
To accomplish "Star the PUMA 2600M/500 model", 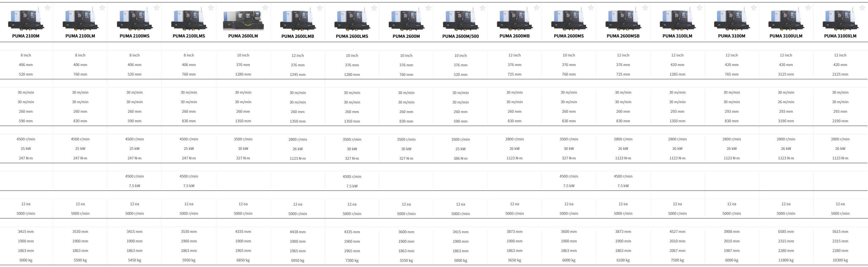I will (482, 8).
